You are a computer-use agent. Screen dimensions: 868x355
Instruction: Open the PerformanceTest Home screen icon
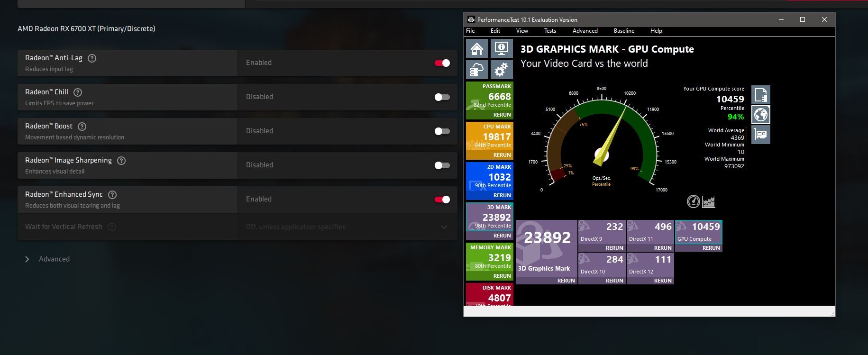(477, 48)
